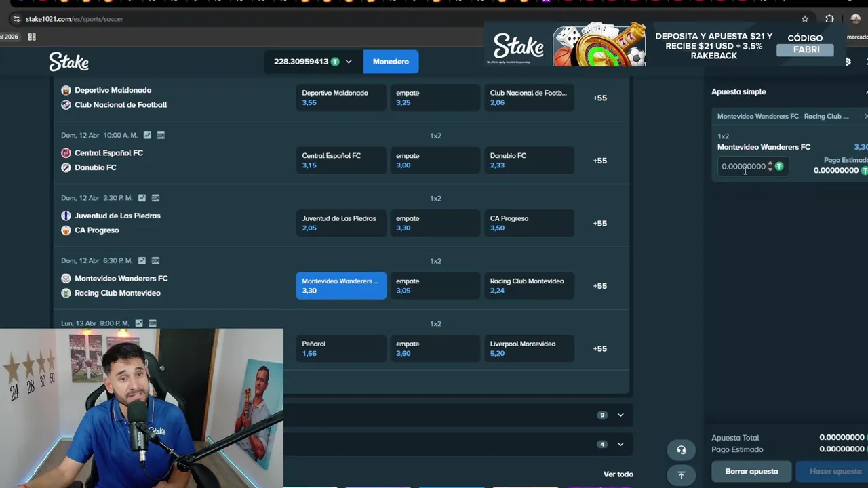Open statistics icon for Lun 8:00 P. M. match
Image resolution: width=868 pixels, height=488 pixels.
[x=139, y=323]
